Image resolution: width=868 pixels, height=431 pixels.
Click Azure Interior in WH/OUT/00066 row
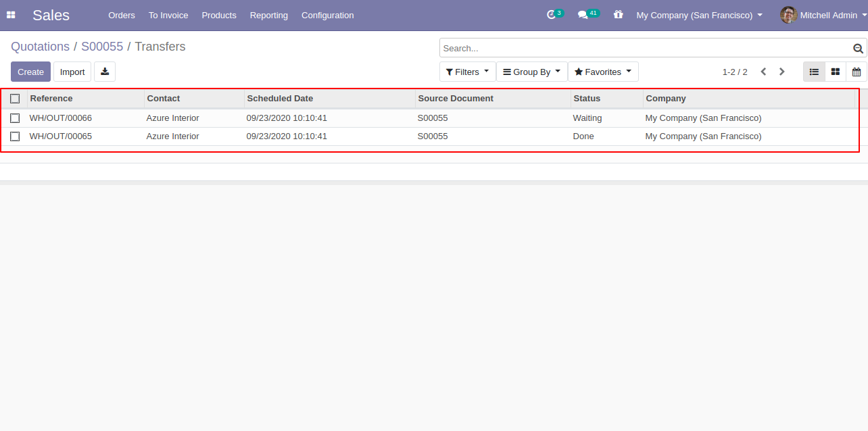(x=173, y=118)
